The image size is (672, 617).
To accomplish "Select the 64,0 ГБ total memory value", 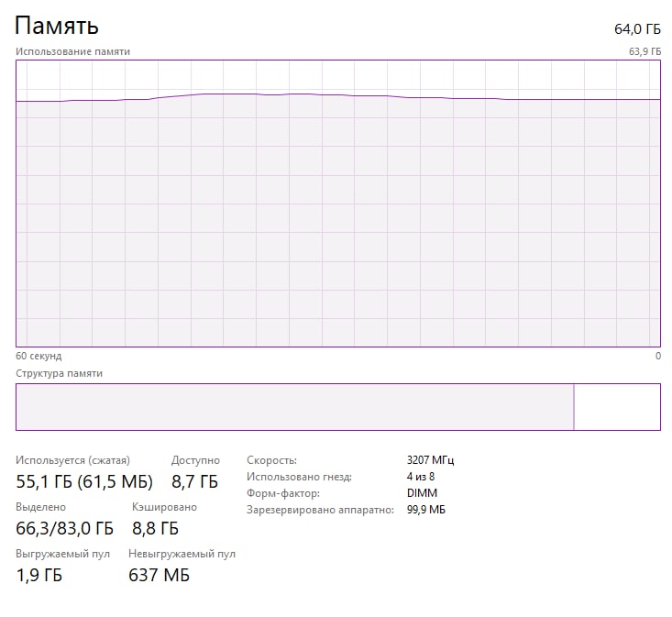I will pos(637,29).
